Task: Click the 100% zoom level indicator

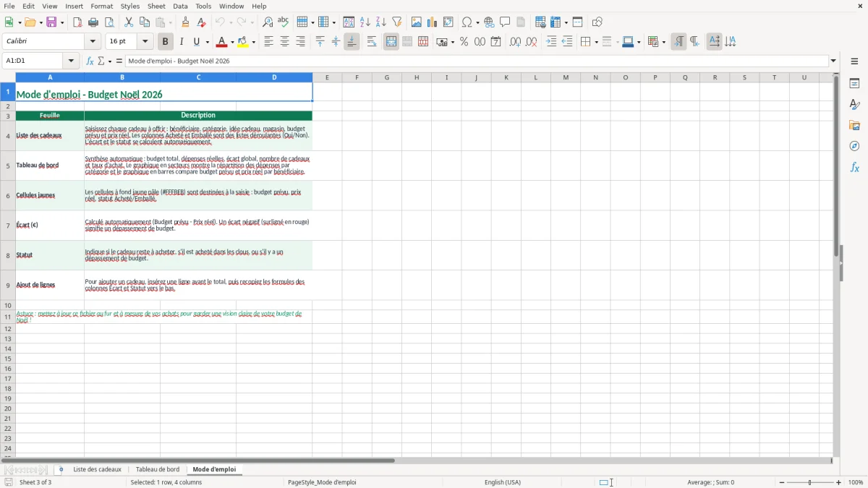Action: pos(856,482)
